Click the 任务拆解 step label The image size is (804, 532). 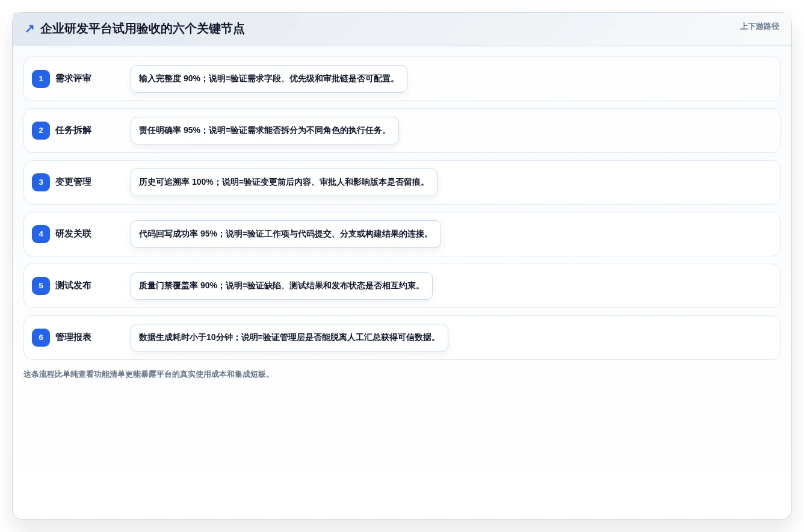[73, 131]
